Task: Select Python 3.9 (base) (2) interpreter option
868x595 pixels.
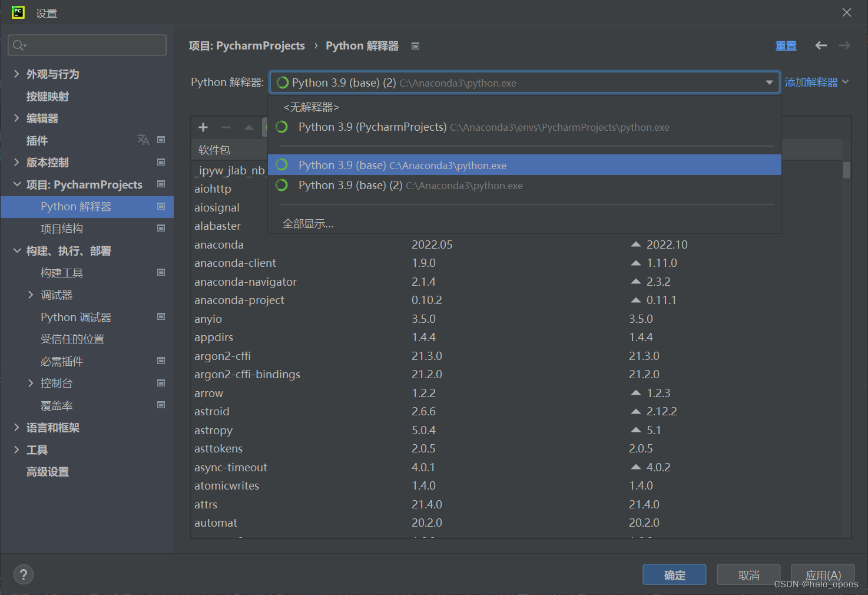Action: 524,185
